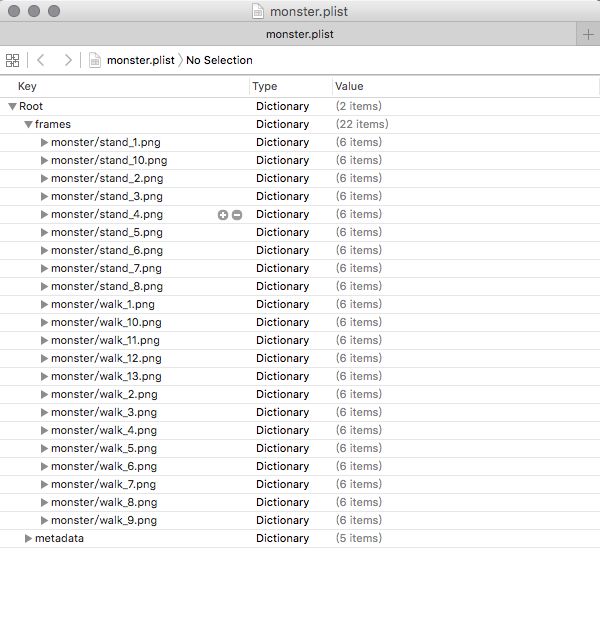Click No Selection in the path bar
The height and width of the screenshot is (627, 600).
pos(219,60)
